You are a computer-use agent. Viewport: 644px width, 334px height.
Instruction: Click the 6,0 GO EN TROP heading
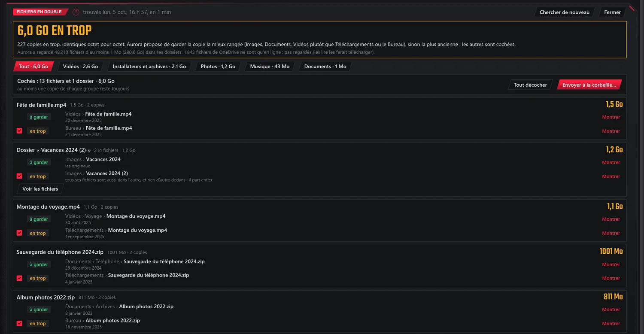pos(55,30)
